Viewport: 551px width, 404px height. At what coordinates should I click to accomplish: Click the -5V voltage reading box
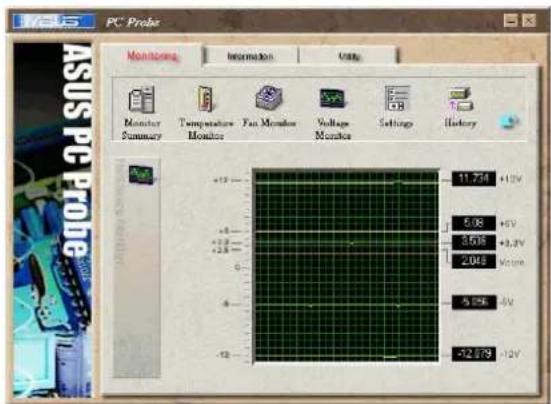tap(474, 302)
